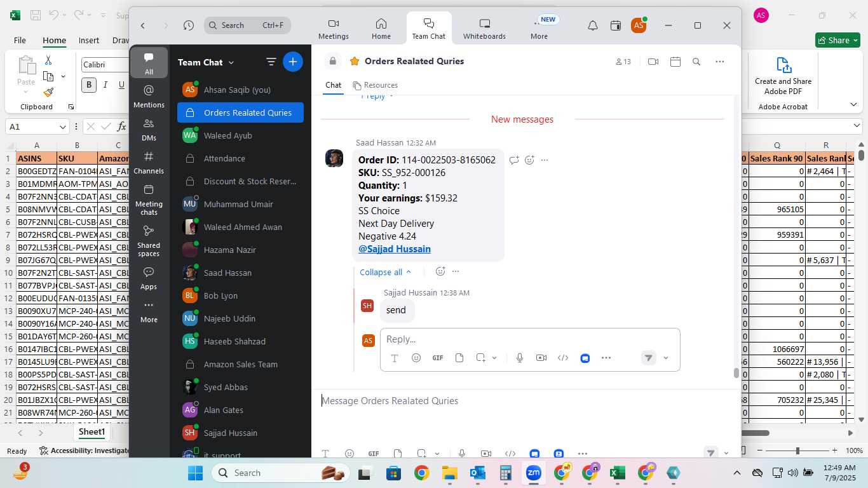Select Sheet1 tab in Excel
Viewport: 868px width, 488px height.
92,432
